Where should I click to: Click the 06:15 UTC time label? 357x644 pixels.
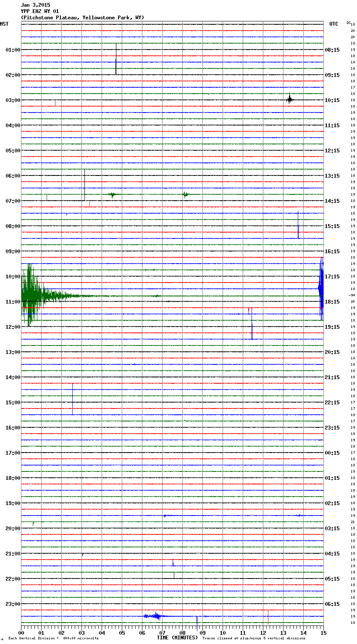[332, 604]
